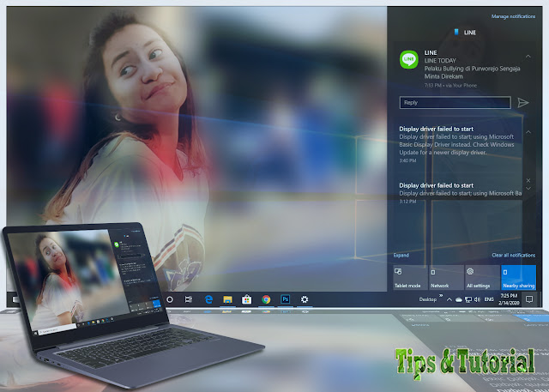
Task: Dismiss the 3:12 PM display driver notification
Action: pyautogui.click(x=528, y=180)
